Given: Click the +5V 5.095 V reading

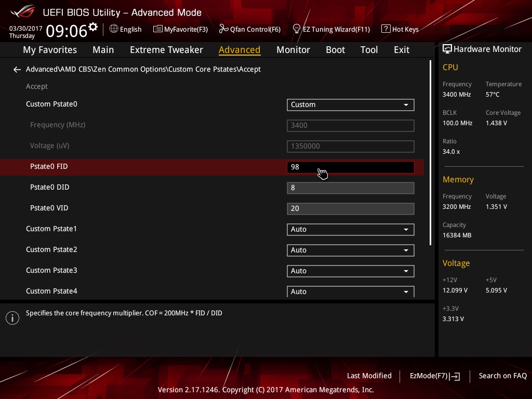Looking at the screenshot, I should point(496,290).
